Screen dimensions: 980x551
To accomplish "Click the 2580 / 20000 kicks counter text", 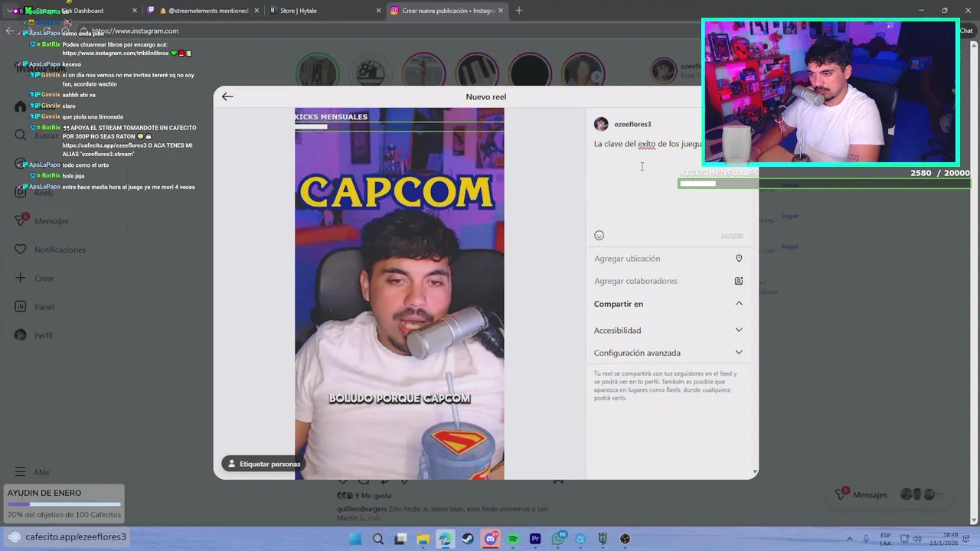I will coord(939,173).
